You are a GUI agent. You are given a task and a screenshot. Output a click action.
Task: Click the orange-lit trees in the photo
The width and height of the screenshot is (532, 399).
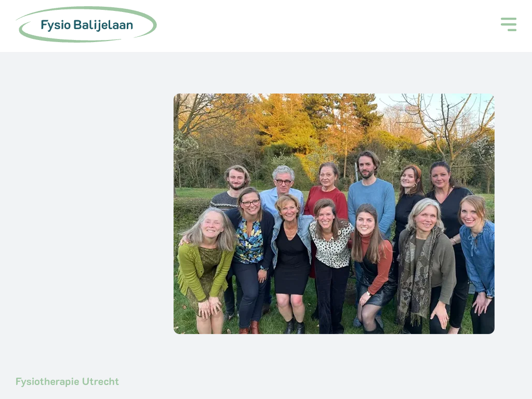(288, 126)
